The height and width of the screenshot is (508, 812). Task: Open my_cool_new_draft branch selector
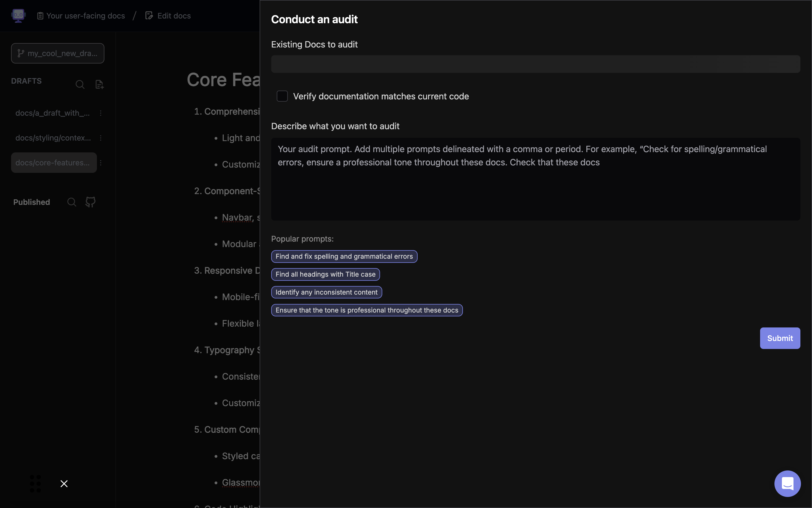pos(57,53)
